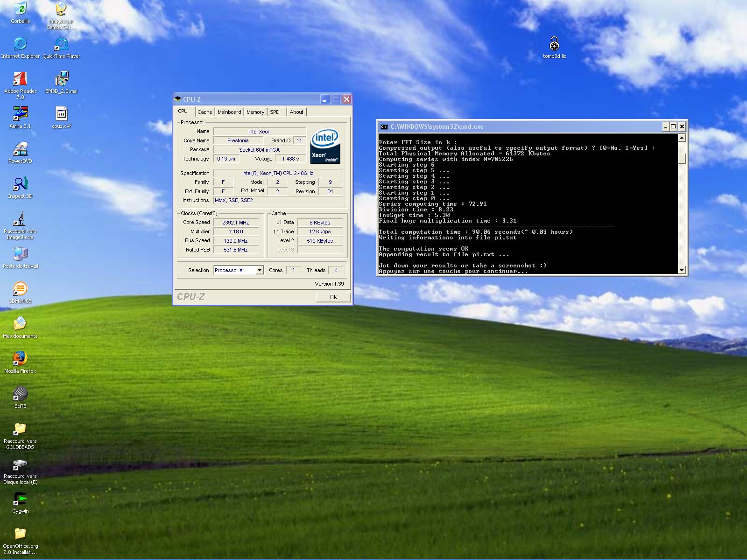Switch to the Mainboard tab
This screenshot has height=560, width=747.
point(229,112)
